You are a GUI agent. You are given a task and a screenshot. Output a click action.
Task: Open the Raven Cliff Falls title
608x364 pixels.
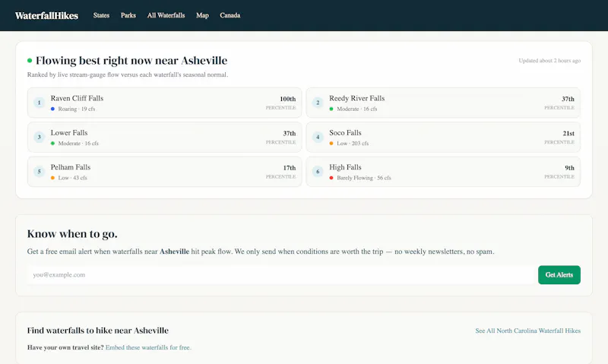pos(77,99)
